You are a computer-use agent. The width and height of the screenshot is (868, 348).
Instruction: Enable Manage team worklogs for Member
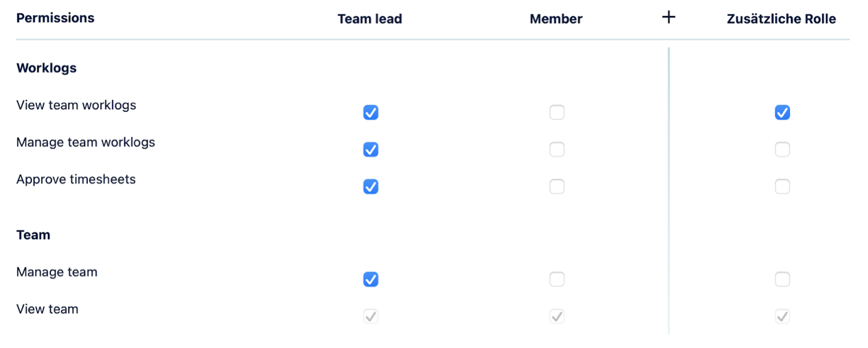pos(557,149)
